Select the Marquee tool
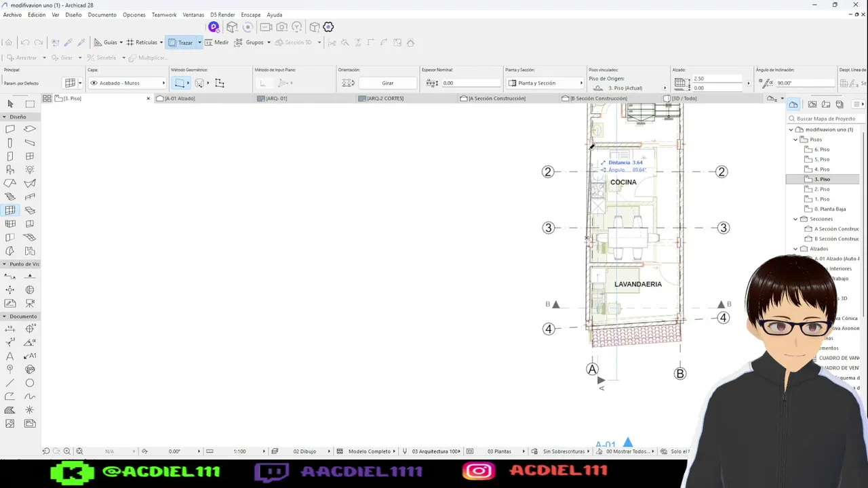868x488 pixels. (30, 104)
